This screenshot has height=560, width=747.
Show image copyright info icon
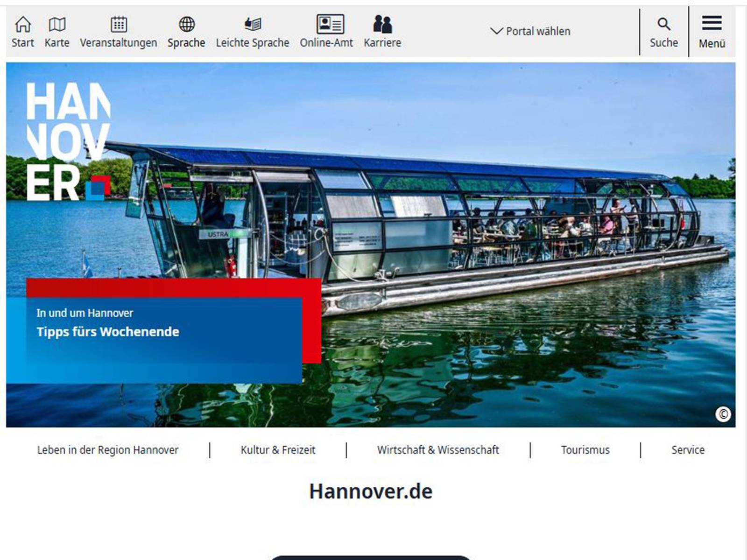[x=723, y=414]
